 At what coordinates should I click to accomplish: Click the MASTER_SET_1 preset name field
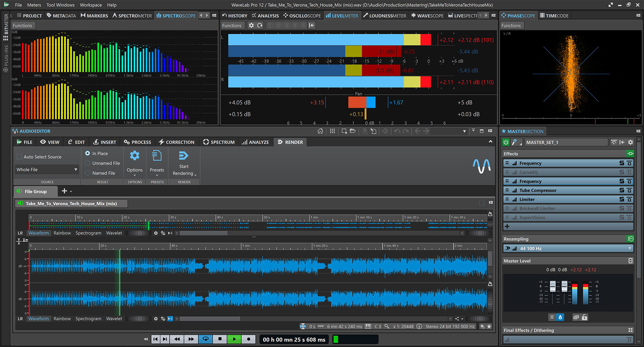coord(566,142)
